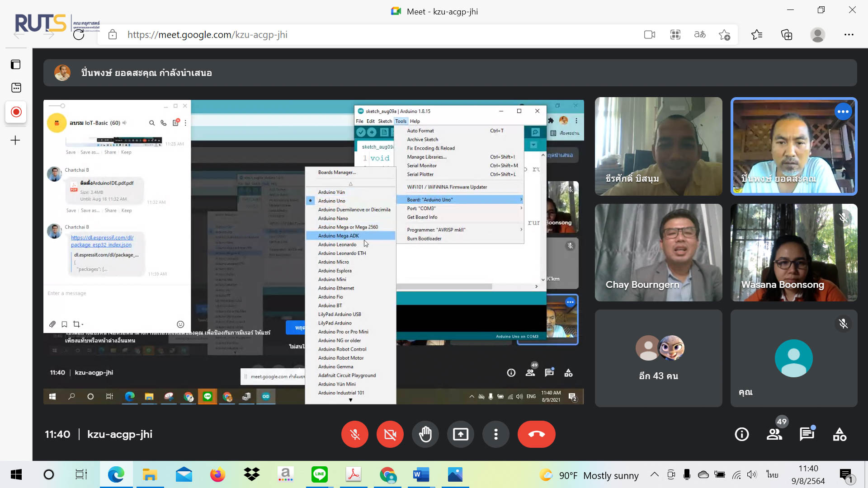Open Help menu in Arduino IDE
The width and height of the screenshot is (868, 488).
click(x=415, y=121)
